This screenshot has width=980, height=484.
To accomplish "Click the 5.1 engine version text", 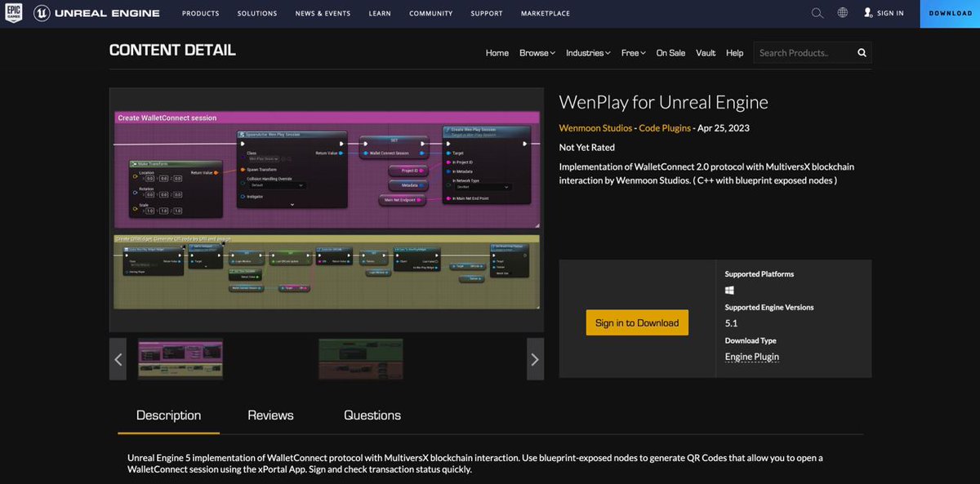I will pos(732,323).
